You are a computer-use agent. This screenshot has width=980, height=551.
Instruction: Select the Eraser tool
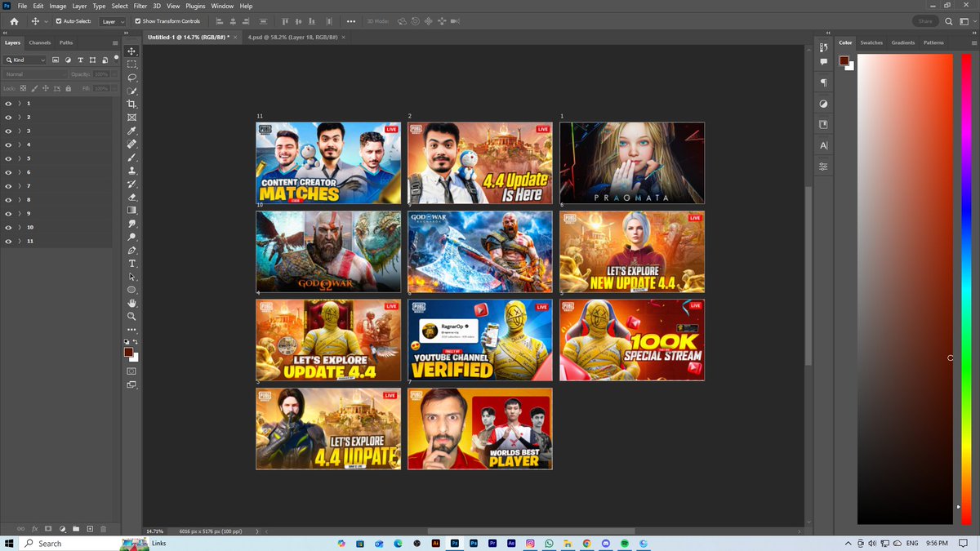click(132, 197)
